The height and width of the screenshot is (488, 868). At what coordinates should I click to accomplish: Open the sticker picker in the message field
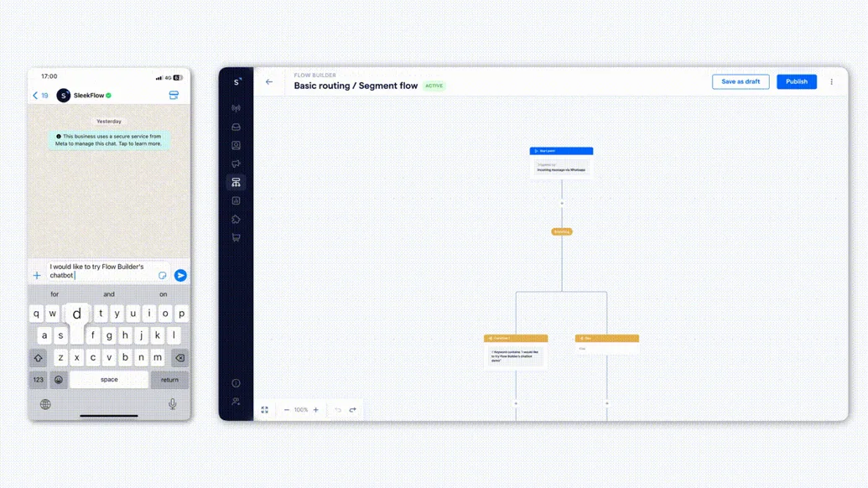(x=162, y=276)
